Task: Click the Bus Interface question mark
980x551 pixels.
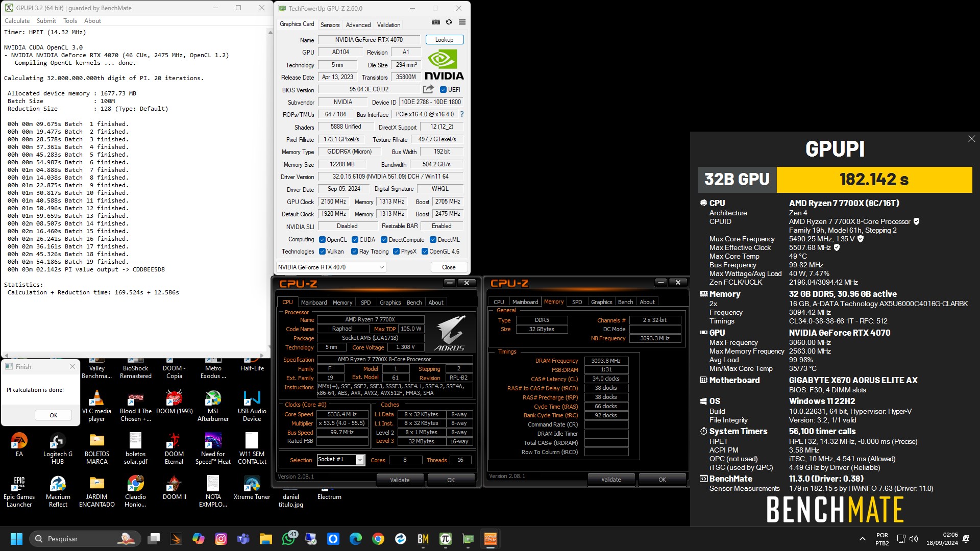Action: (462, 114)
